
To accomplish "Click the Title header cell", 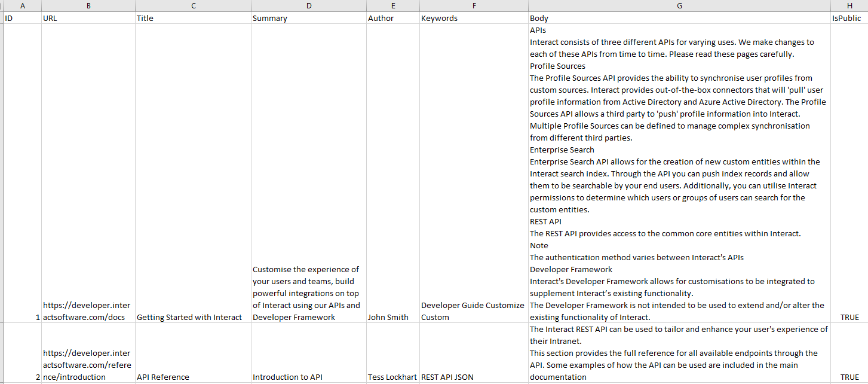I will tap(194, 18).
